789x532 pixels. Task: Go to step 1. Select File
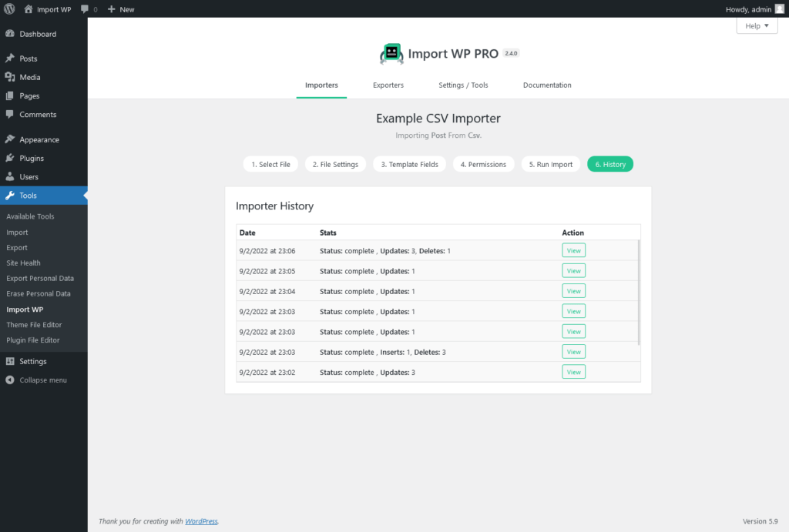270,165
